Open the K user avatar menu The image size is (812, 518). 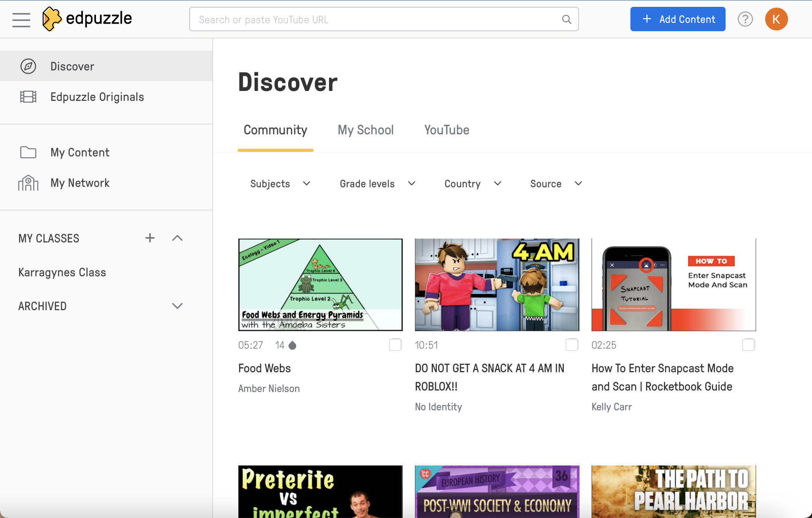(776, 19)
